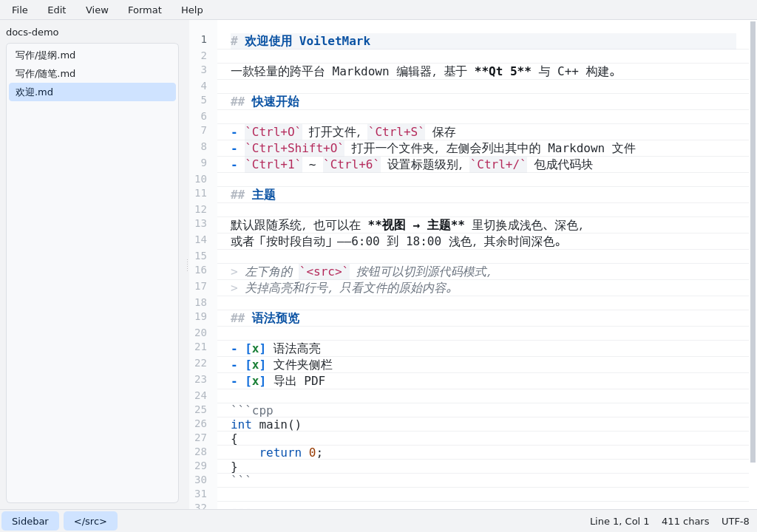Open the File menu
The image size is (757, 532).
(x=20, y=10)
